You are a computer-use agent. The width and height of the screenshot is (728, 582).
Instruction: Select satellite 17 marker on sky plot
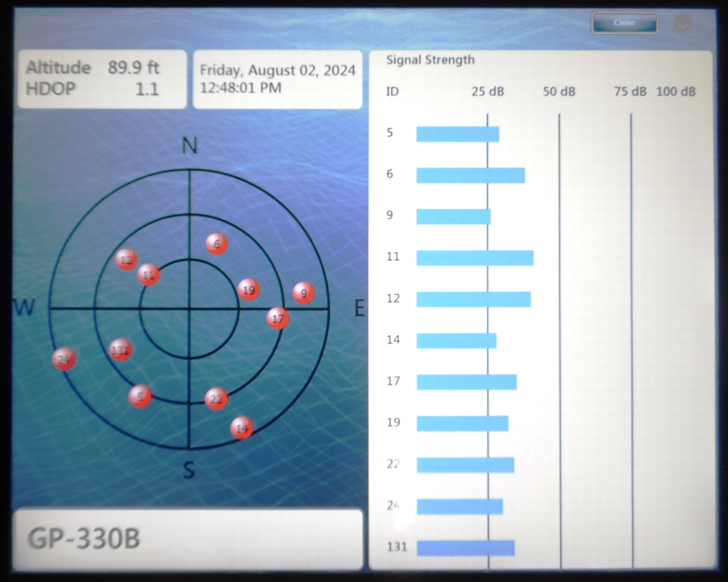[278, 318]
